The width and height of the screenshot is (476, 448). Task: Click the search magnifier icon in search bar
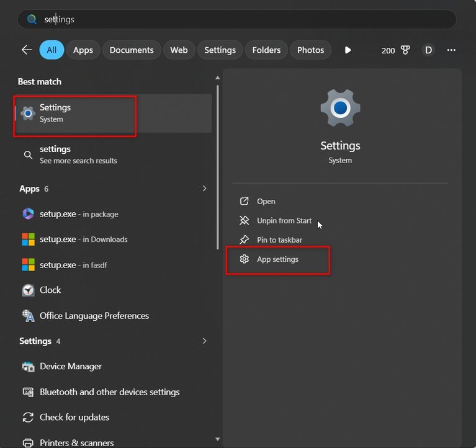point(32,19)
